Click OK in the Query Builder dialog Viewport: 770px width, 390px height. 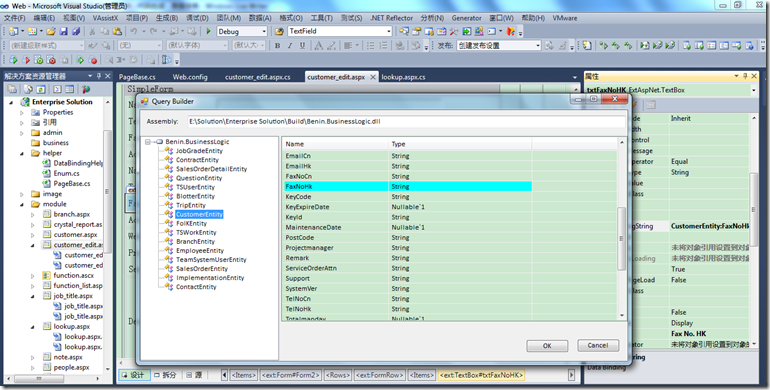tap(547, 346)
